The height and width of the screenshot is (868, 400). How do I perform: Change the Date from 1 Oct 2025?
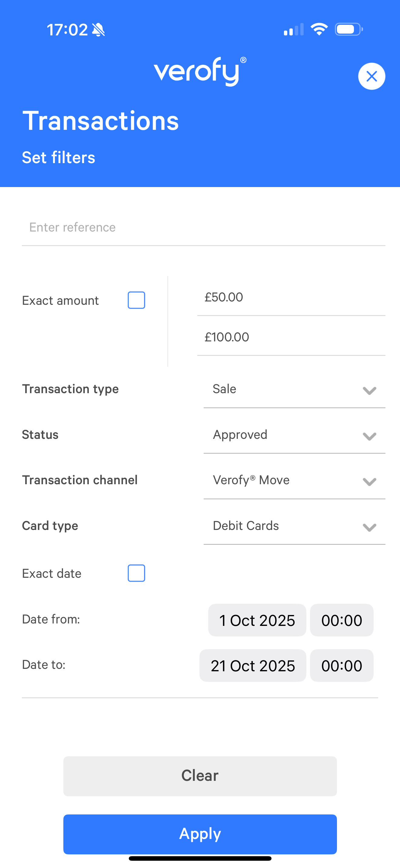257,620
